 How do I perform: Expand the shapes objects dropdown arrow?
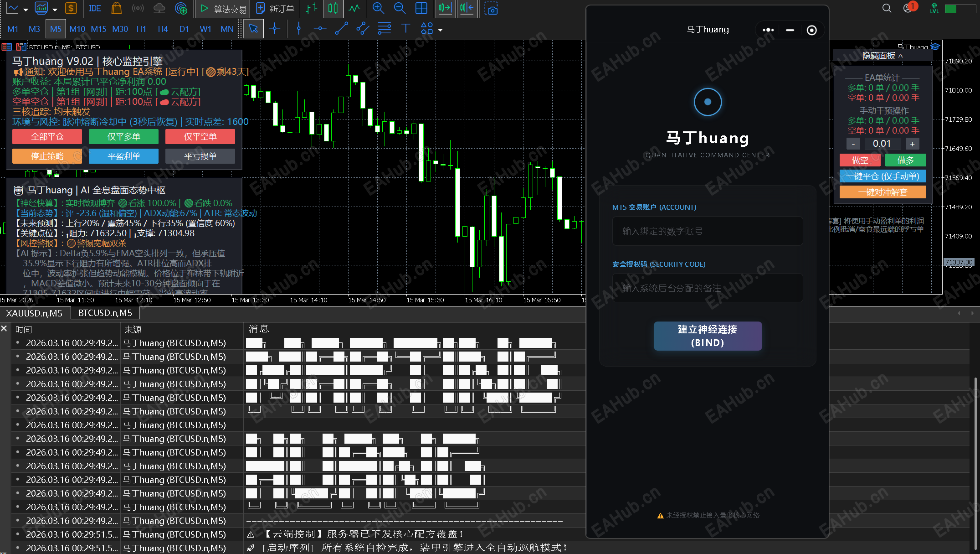(440, 30)
